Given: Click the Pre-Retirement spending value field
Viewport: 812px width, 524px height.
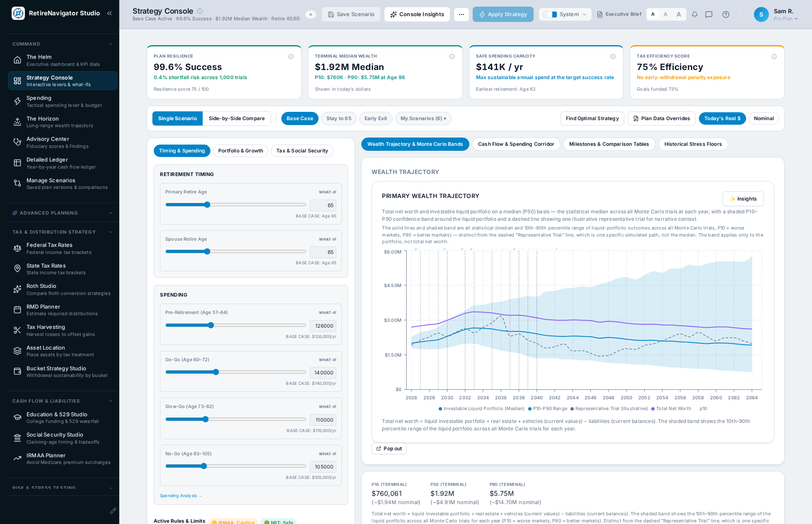Looking at the screenshot, I should (323, 326).
